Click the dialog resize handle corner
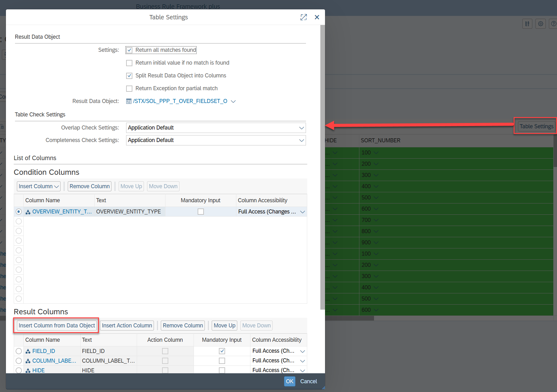Viewport: 557px width, 392px height. pos(323,388)
